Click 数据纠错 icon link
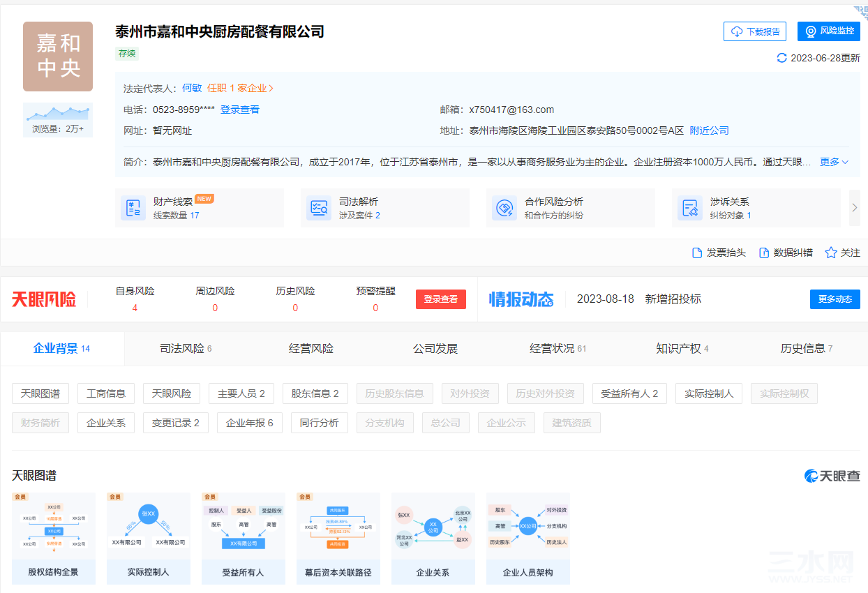Image resolution: width=868 pixels, height=593 pixels. 786,253
